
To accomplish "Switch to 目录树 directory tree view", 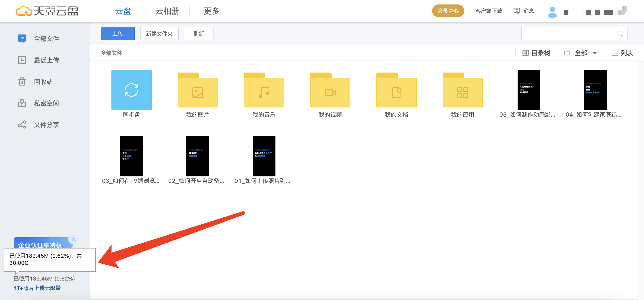I will tap(536, 53).
